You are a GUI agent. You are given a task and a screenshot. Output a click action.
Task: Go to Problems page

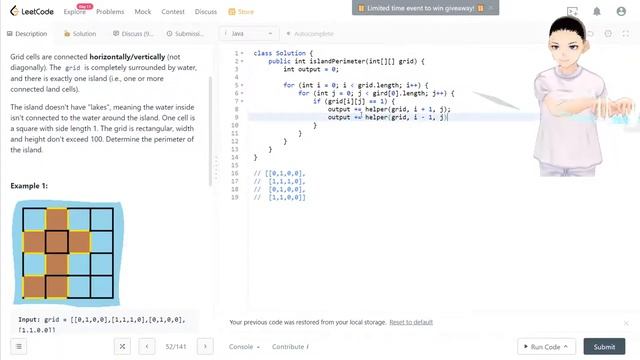coord(110,12)
